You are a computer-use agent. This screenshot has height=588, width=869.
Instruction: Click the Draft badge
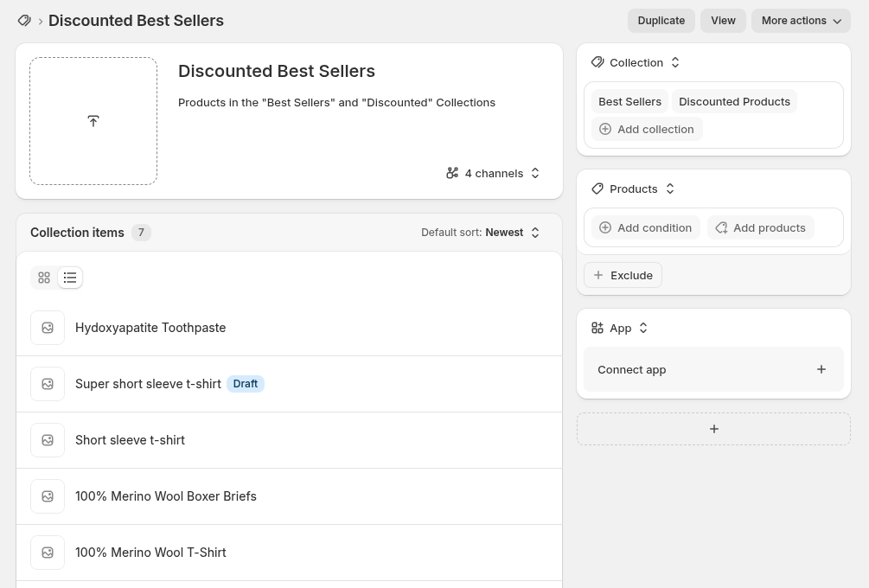246,384
